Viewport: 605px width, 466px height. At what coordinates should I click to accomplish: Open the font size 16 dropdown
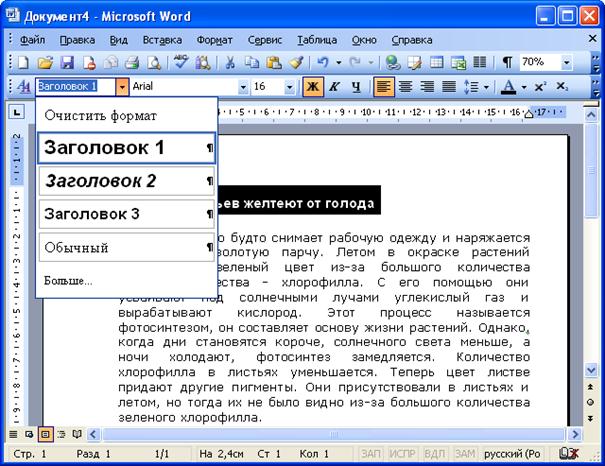[x=289, y=87]
